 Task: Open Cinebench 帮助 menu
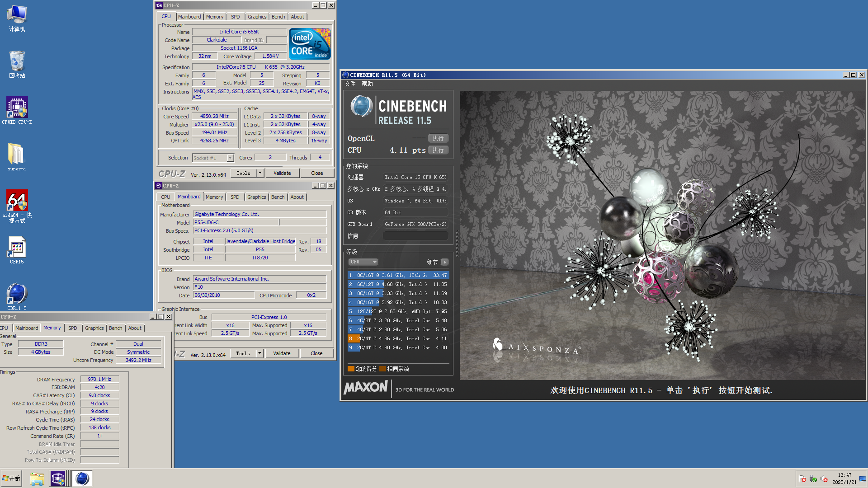pyautogui.click(x=368, y=84)
